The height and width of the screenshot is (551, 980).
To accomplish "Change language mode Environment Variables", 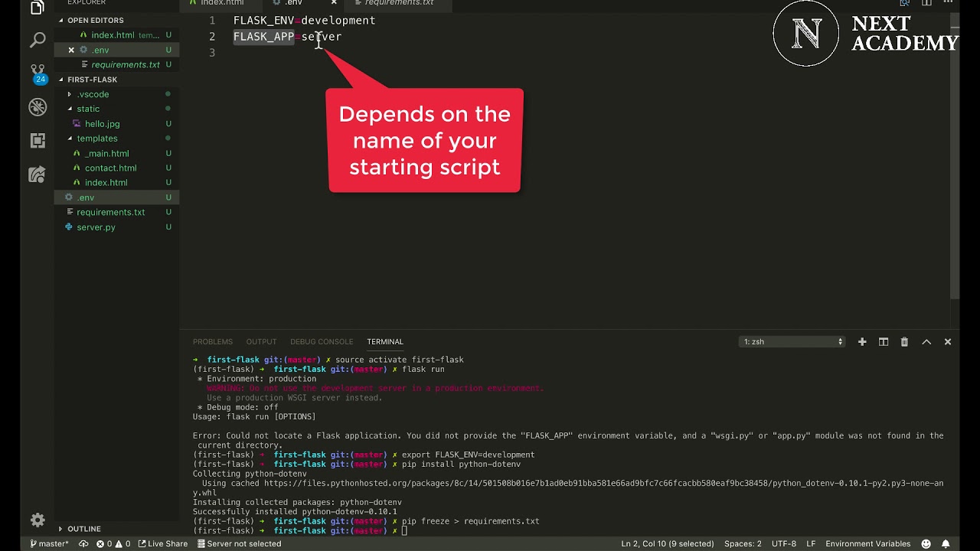I will click(x=867, y=543).
